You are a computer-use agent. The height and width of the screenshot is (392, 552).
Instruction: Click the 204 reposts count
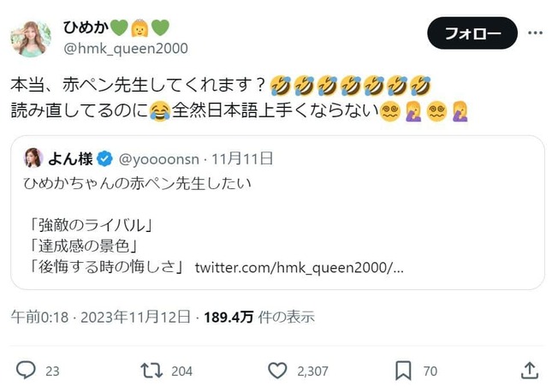pos(181,371)
